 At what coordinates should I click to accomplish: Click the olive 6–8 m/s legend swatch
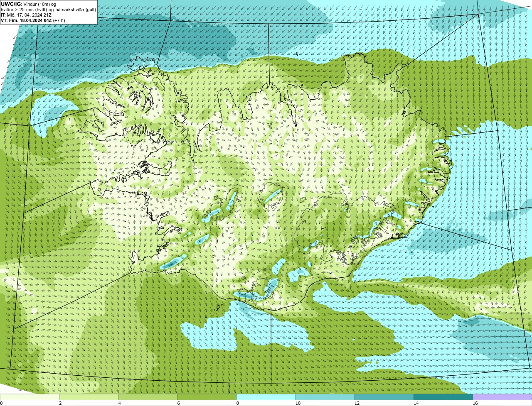click(207, 397)
